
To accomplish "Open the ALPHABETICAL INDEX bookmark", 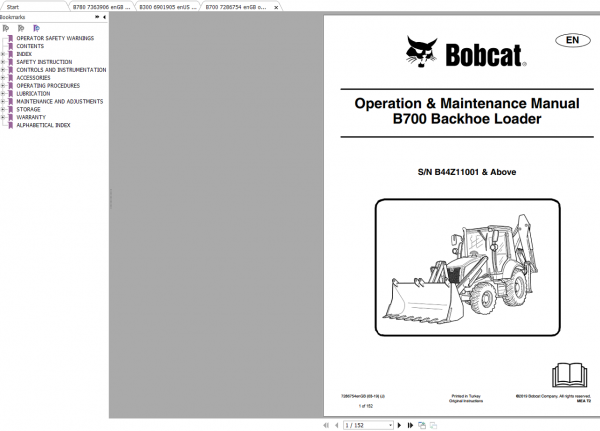I will (43, 125).
